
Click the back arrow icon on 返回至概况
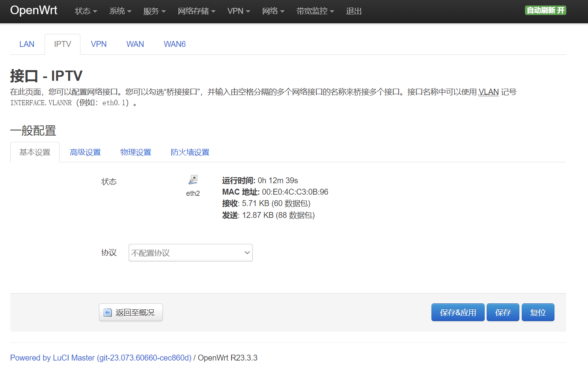(107, 312)
